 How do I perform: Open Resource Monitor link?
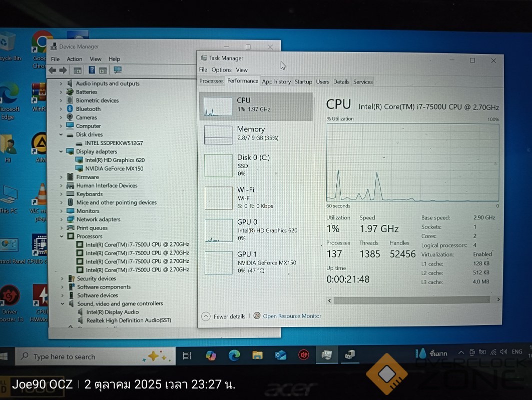pyautogui.click(x=292, y=316)
